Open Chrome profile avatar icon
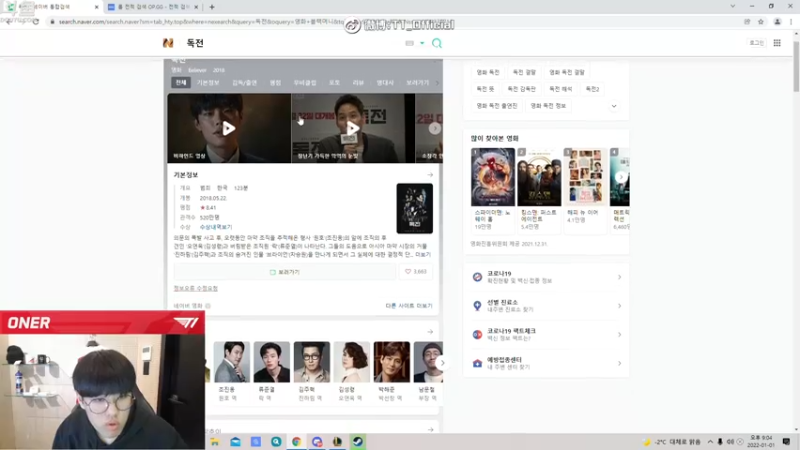The height and width of the screenshot is (450, 800). (x=777, y=22)
